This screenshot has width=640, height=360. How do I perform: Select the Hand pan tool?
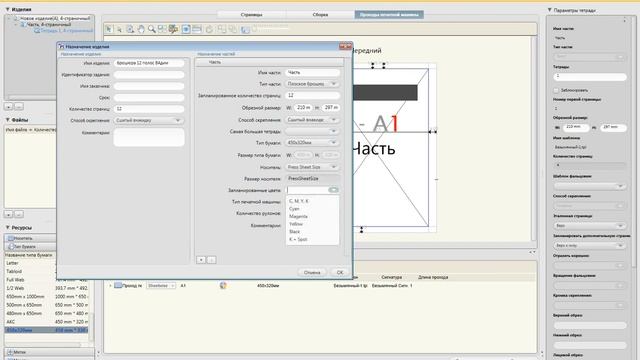141,29
